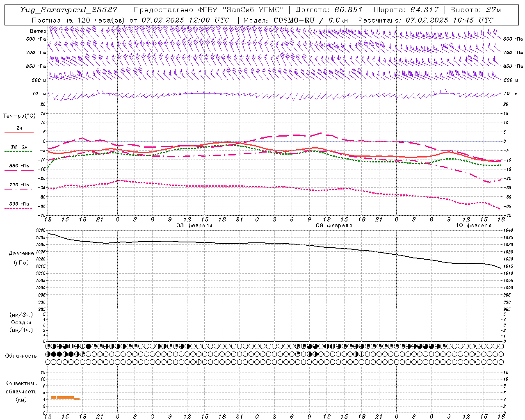The image size is (525, 420).
Task: Click the Высота: 27м field
Action: [475, 10]
